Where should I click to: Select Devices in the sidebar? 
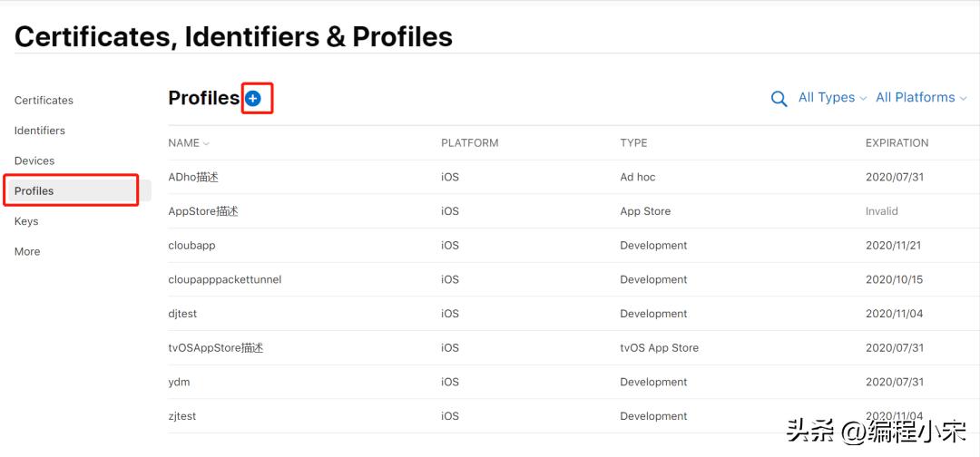click(34, 160)
